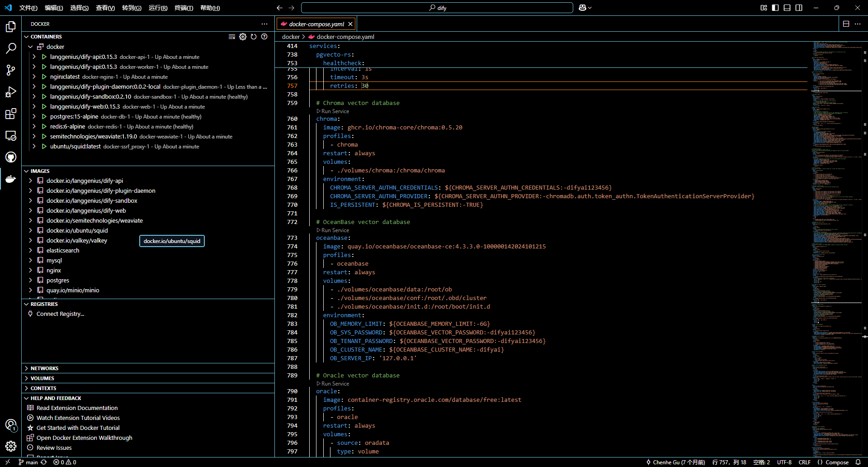Click the dify command center search box
This screenshot has width=868, height=467.
pyautogui.click(x=437, y=8)
